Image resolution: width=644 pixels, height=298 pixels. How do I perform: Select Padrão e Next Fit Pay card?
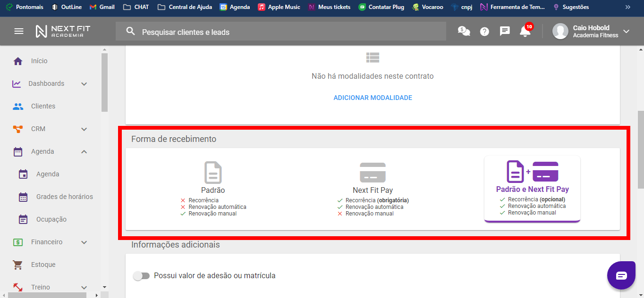click(532, 189)
